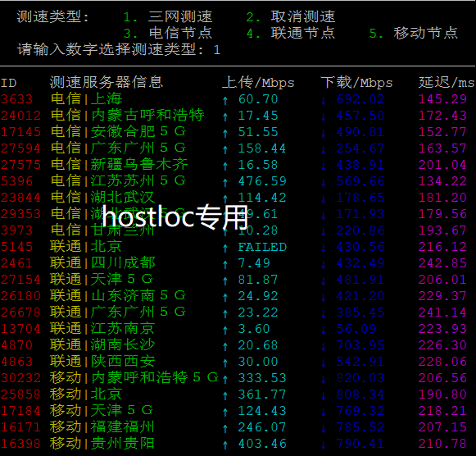
Task: Click download value 569.66
Action: click(360, 181)
